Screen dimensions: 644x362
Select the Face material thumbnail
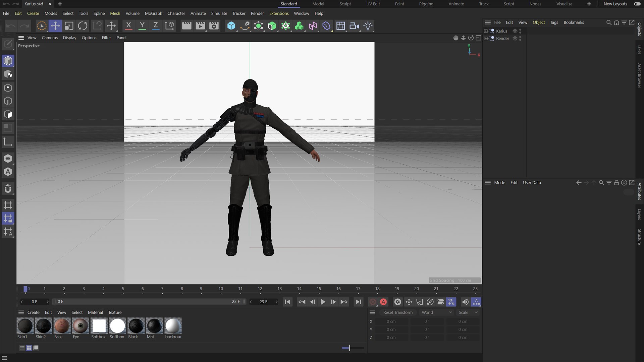[61, 326]
